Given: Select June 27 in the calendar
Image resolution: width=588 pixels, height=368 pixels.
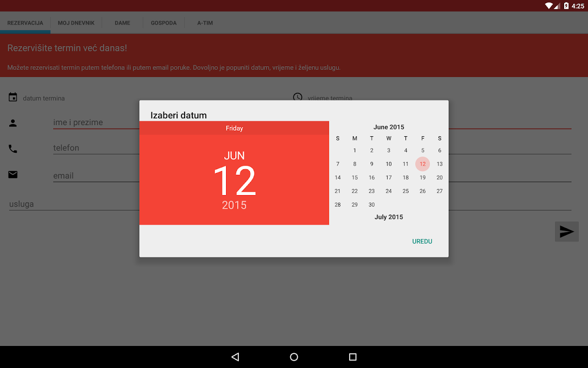Looking at the screenshot, I should click(x=440, y=191).
